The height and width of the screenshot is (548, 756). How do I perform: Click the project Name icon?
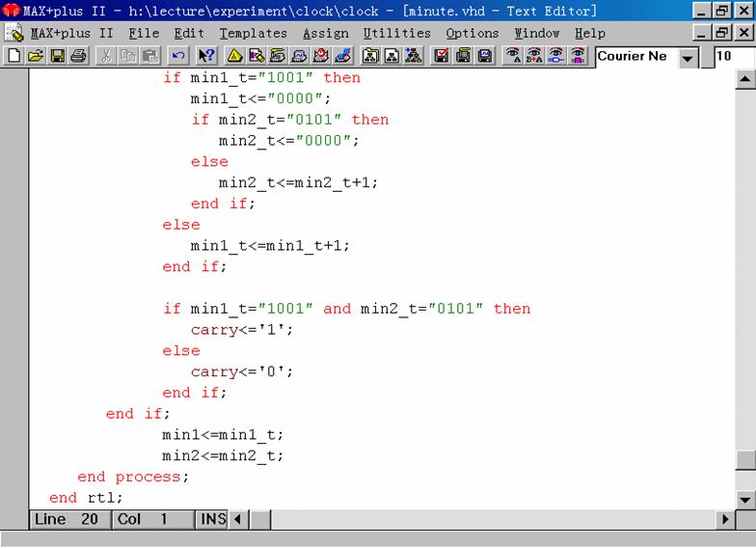tap(370, 56)
